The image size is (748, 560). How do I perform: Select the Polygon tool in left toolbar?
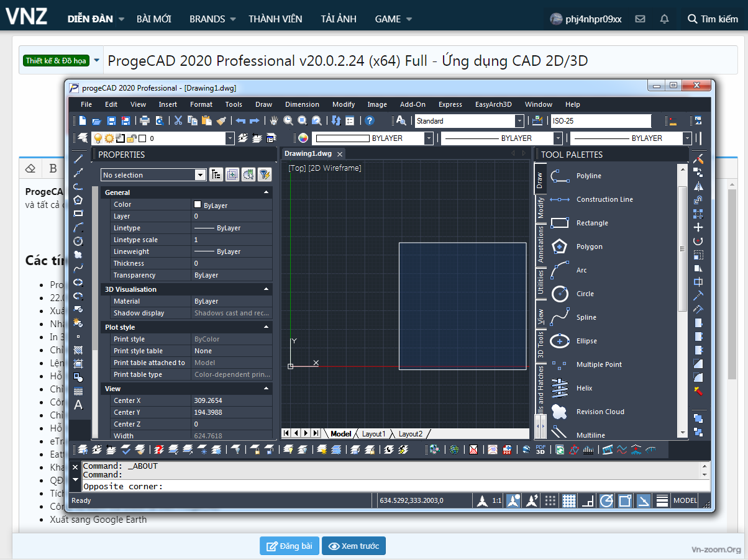click(x=78, y=200)
